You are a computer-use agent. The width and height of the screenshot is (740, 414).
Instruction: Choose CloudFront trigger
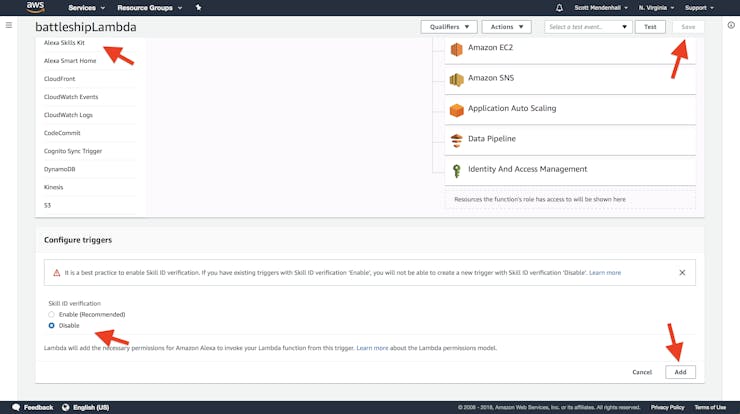click(x=59, y=78)
